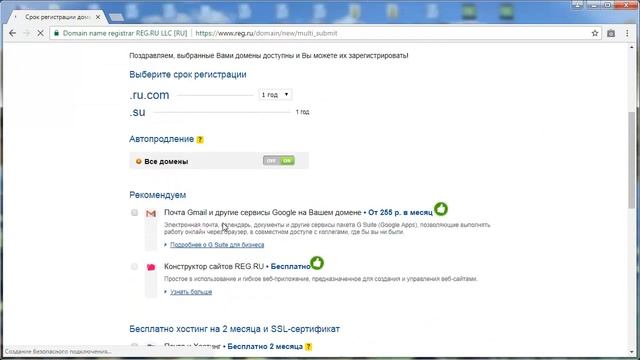Image resolution: width=640 pixels, height=360 pixels.
Task: Click the extension icon beside the bookmark star
Action: coord(611,33)
